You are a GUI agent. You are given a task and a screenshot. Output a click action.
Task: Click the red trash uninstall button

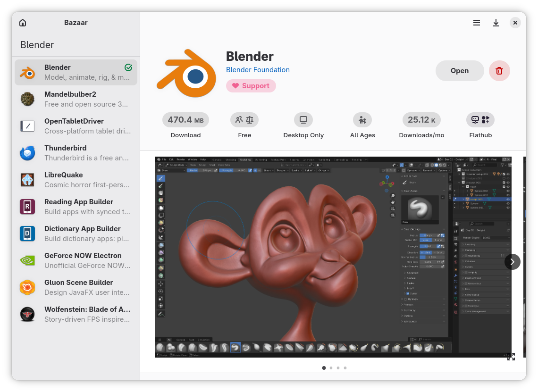pos(499,71)
